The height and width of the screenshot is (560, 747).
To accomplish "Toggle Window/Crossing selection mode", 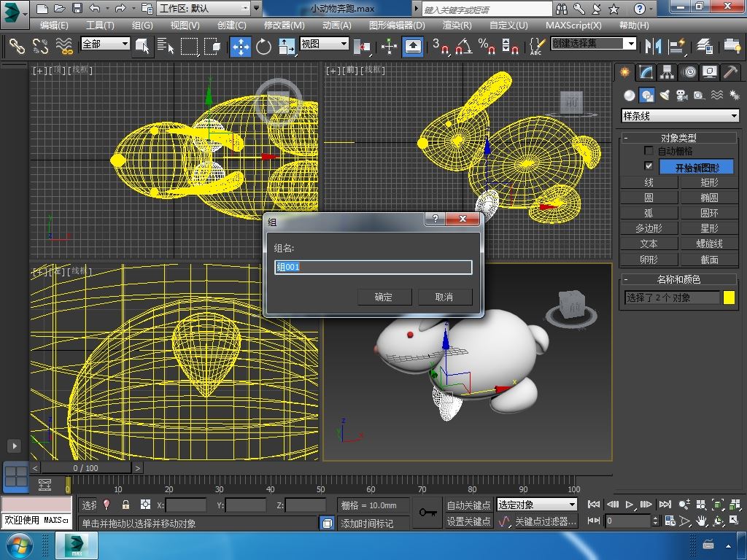I will point(212,46).
